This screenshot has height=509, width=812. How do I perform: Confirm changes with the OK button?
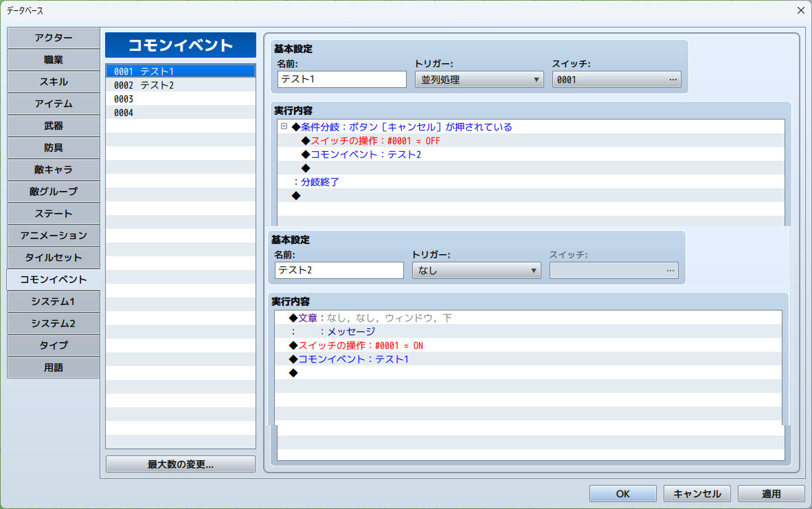coord(622,493)
